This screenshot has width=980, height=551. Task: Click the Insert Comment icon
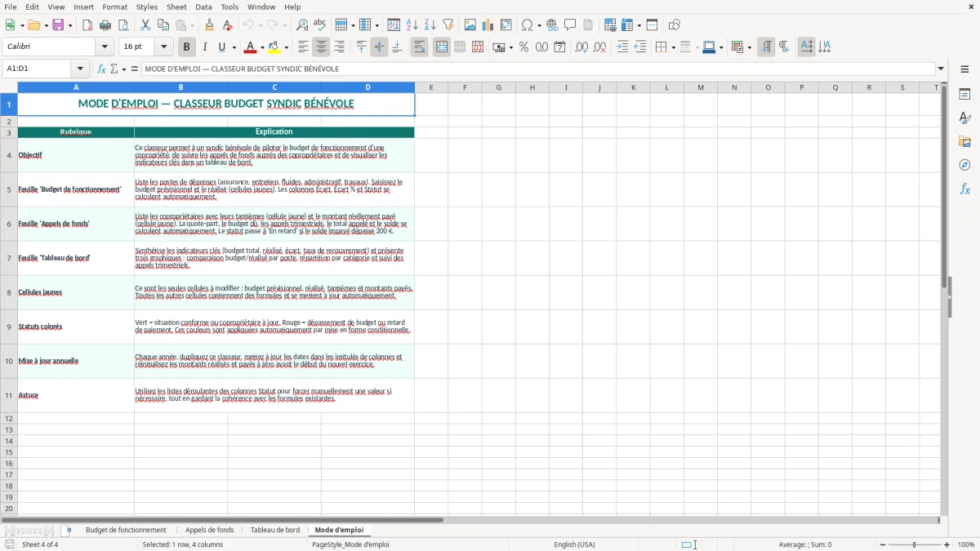[570, 25]
